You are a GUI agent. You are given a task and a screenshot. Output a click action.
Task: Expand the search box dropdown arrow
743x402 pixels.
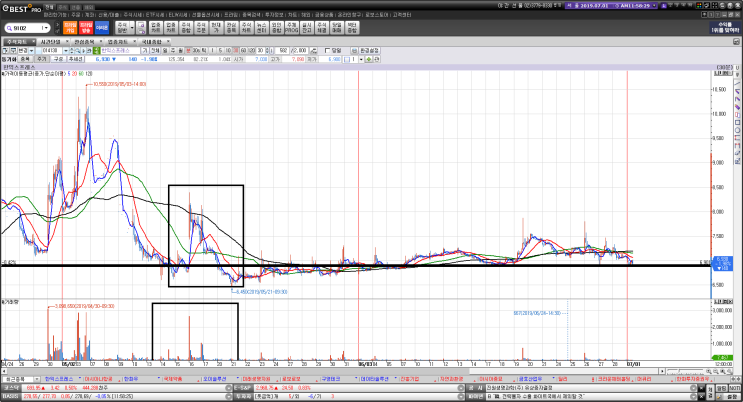coord(44,28)
